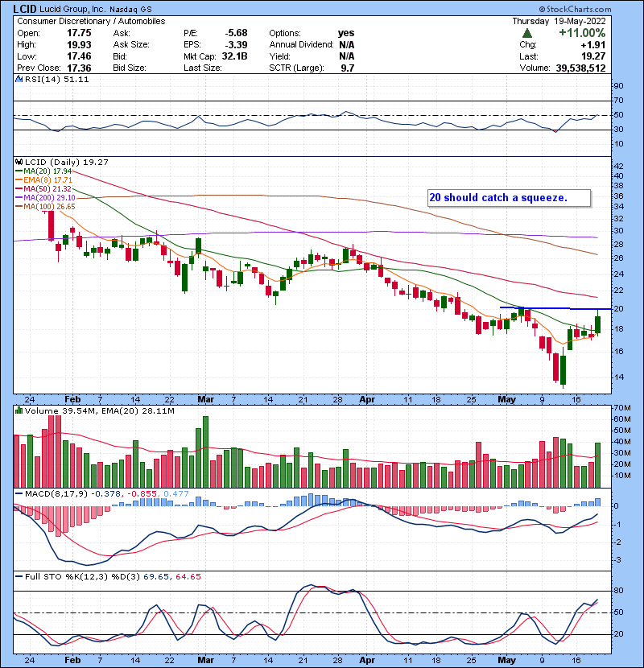
Task: Click the +11.00% percent change
Action: click(582, 33)
